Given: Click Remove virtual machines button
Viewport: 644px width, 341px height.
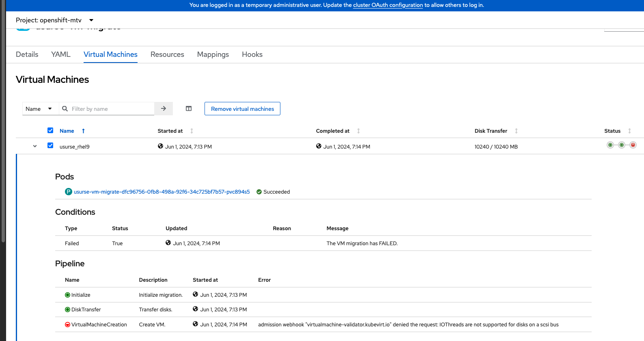Looking at the screenshot, I should click(x=242, y=109).
